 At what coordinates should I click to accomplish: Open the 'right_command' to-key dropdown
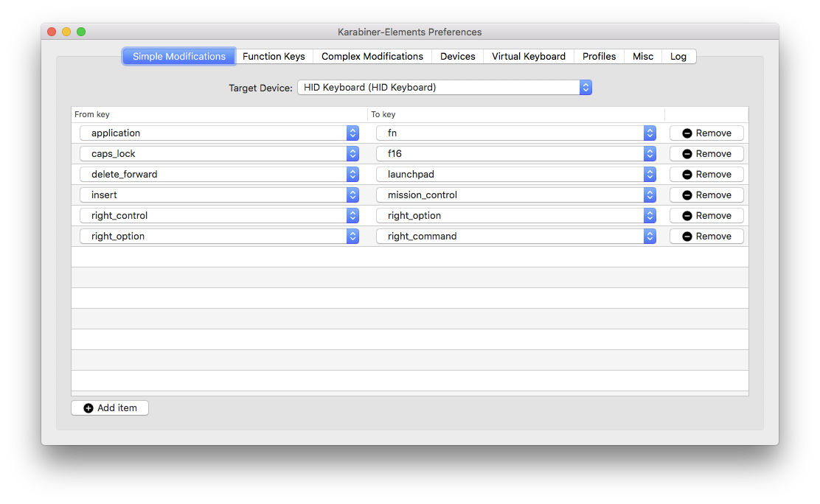(516, 237)
